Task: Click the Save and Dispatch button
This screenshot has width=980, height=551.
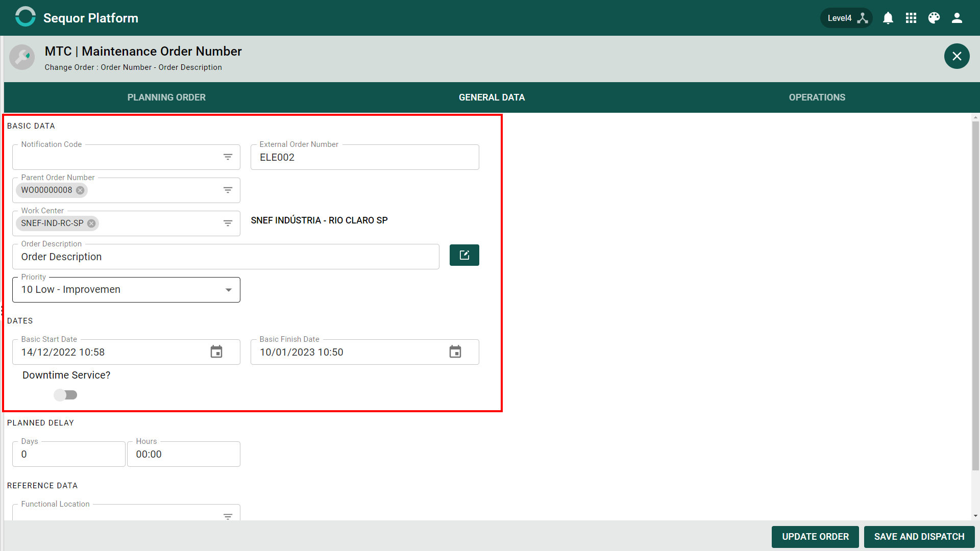Action: [919, 537]
